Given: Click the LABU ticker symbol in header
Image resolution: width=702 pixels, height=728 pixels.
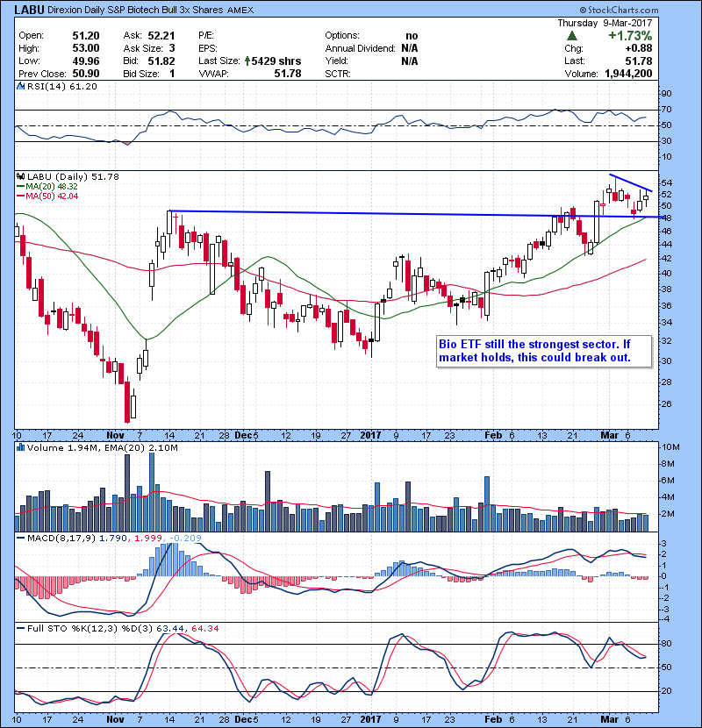Looking at the screenshot, I should click(29, 10).
